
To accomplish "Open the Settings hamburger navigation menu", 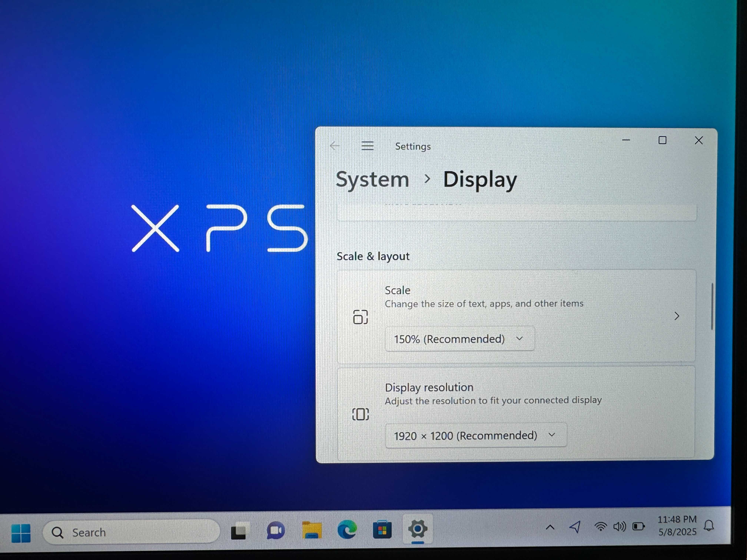I will [367, 146].
